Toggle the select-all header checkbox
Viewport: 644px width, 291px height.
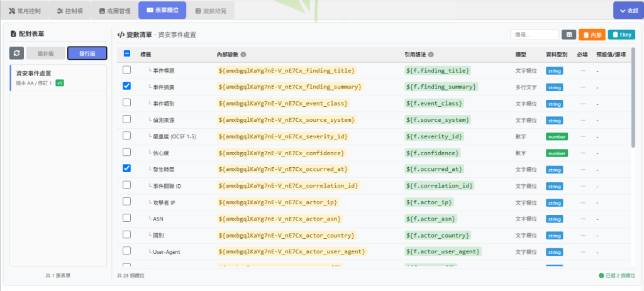click(x=127, y=53)
